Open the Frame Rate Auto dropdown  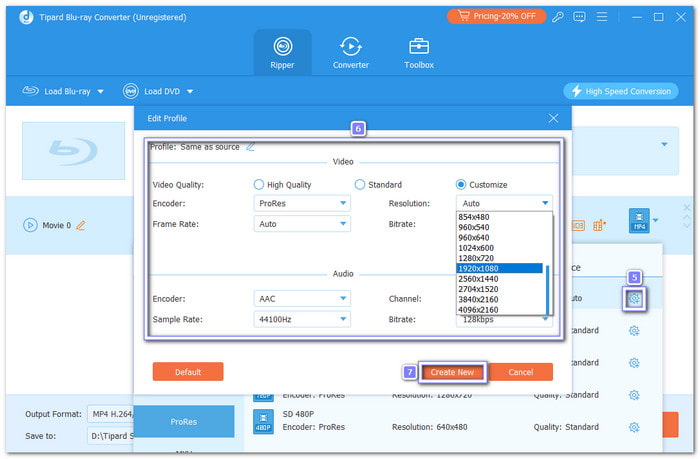pos(302,224)
